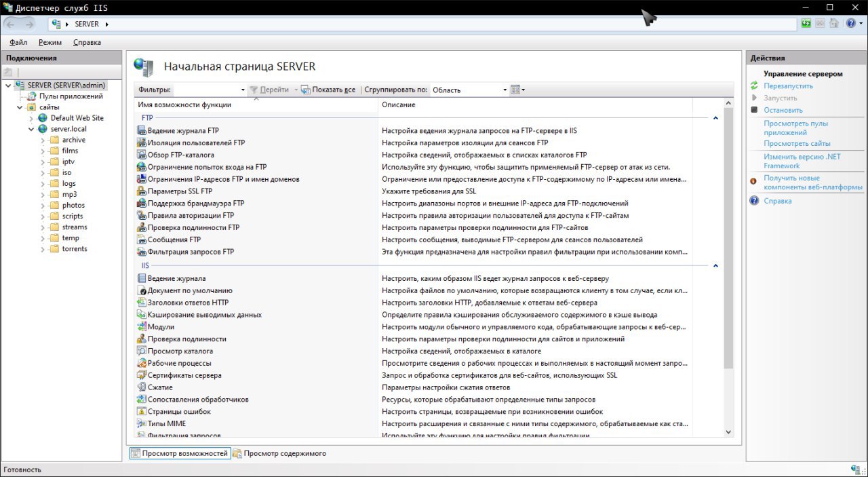The height and width of the screenshot is (477, 868).
Task: Click Перезапустить action link
Action: pyautogui.click(x=788, y=86)
